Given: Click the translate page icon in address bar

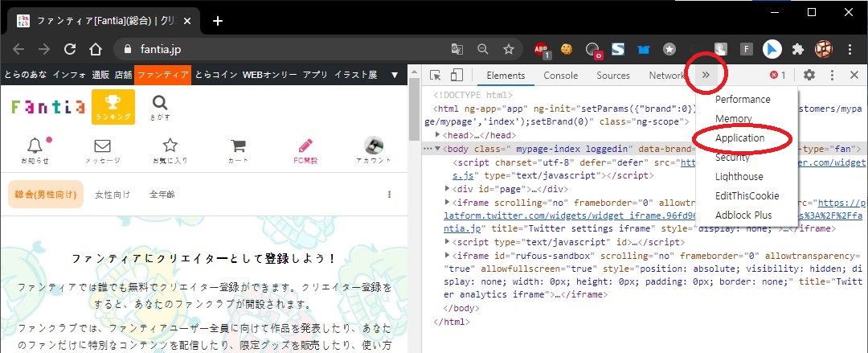Looking at the screenshot, I should click(457, 49).
